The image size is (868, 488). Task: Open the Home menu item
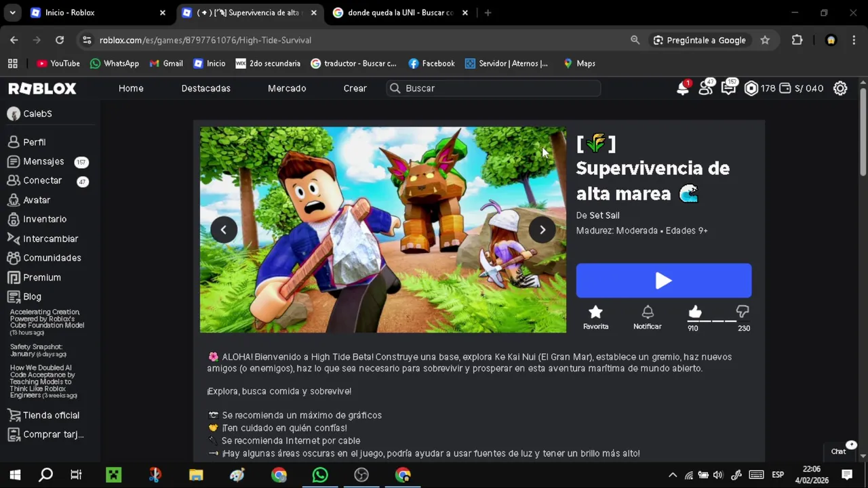pos(131,88)
